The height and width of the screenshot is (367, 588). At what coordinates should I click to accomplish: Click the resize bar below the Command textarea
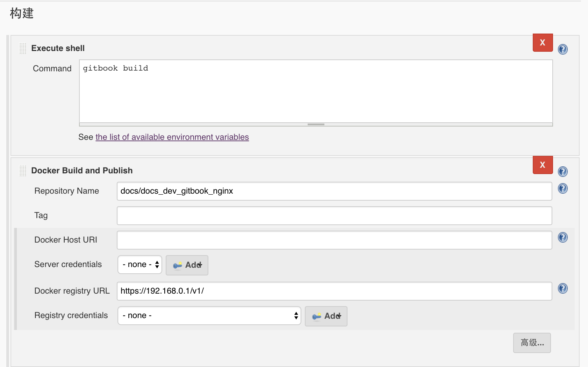pyautogui.click(x=316, y=124)
